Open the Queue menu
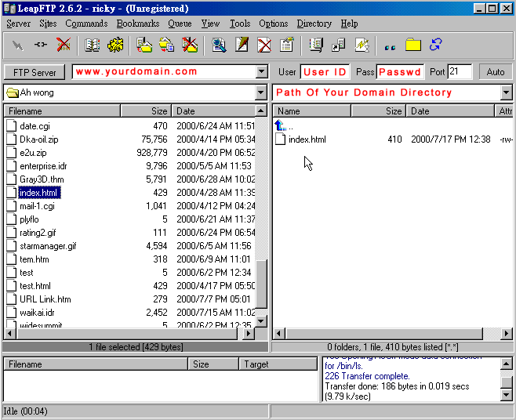The width and height of the screenshot is (516, 420). click(x=180, y=24)
